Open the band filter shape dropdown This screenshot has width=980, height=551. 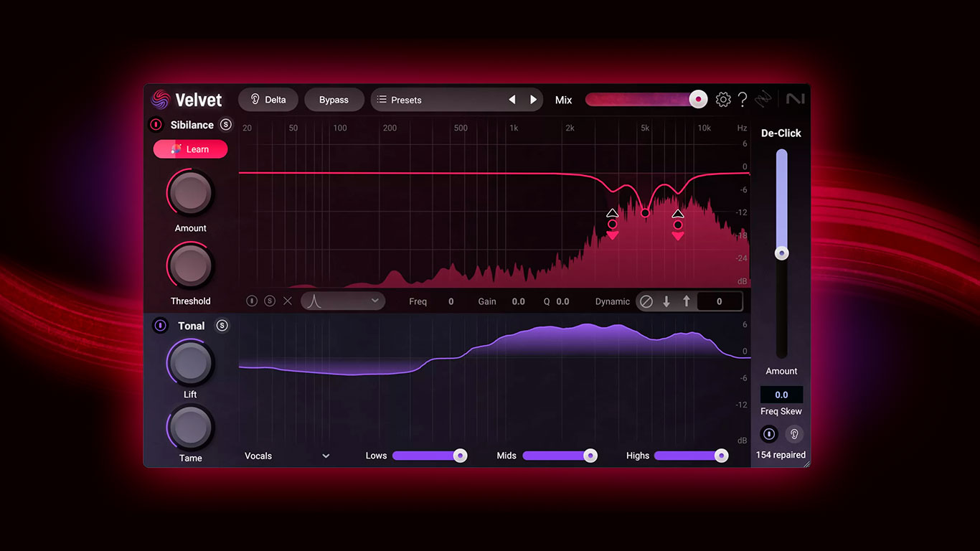(x=343, y=301)
